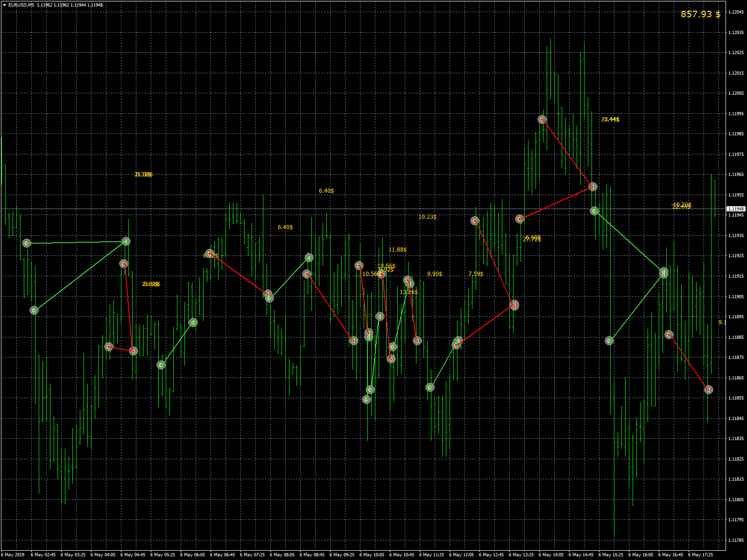Click the 6 May 04:05 time label
Screen dimensions: 747x560
point(103,555)
